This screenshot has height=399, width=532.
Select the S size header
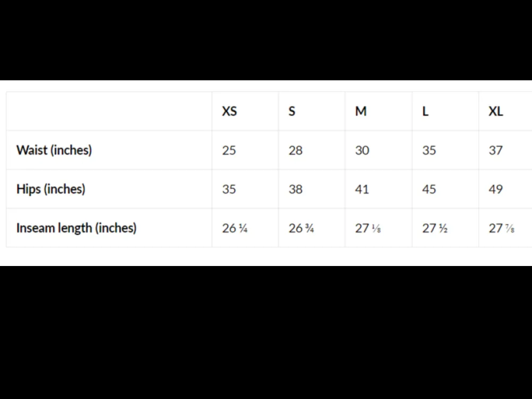292,111
